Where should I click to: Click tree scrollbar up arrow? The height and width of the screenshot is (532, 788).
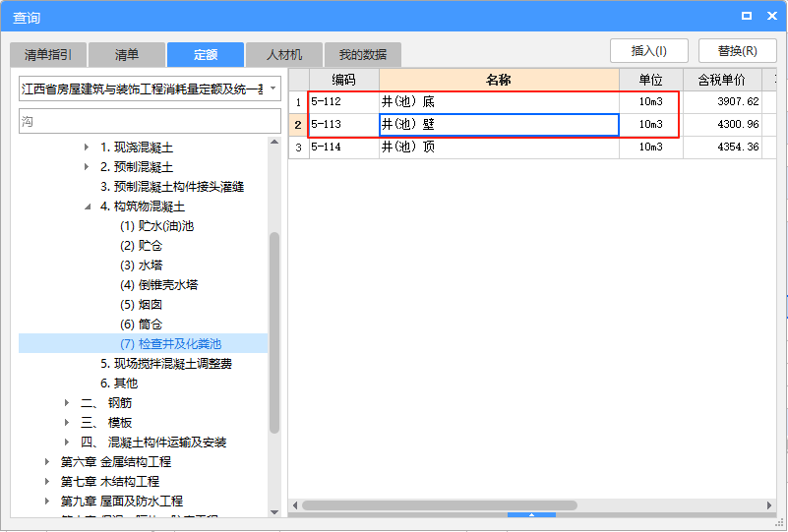pos(274,143)
